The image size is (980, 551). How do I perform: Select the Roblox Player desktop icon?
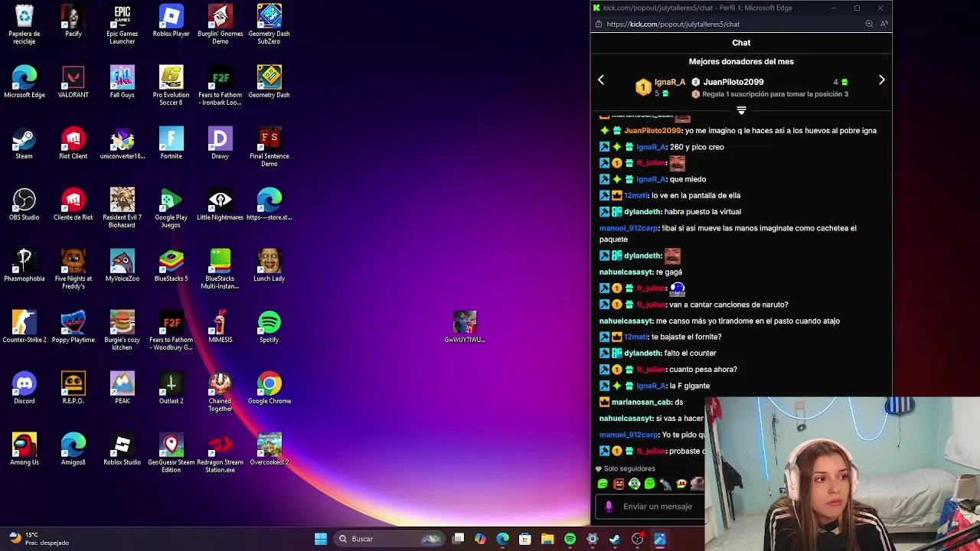pyautogui.click(x=171, y=21)
